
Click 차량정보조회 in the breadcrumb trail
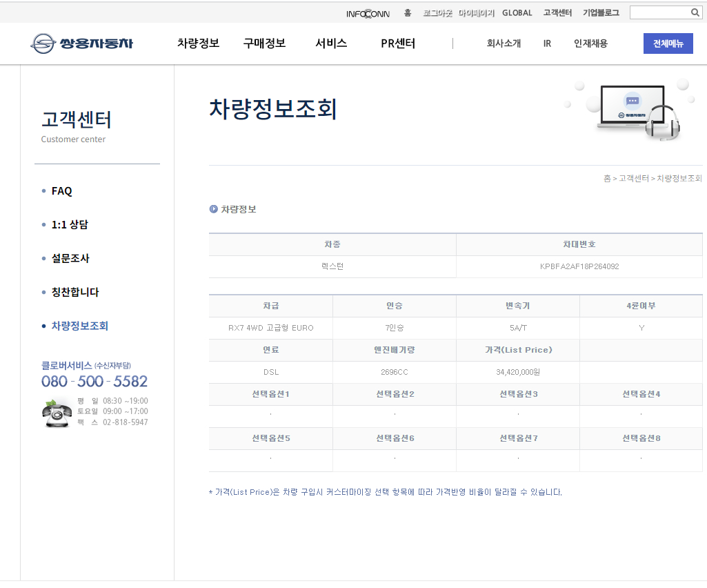679,178
